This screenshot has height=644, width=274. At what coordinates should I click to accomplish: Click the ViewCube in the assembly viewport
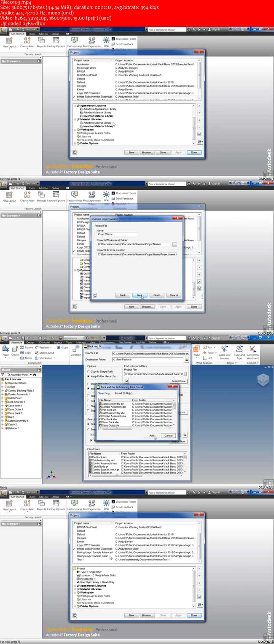(x=262, y=380)
